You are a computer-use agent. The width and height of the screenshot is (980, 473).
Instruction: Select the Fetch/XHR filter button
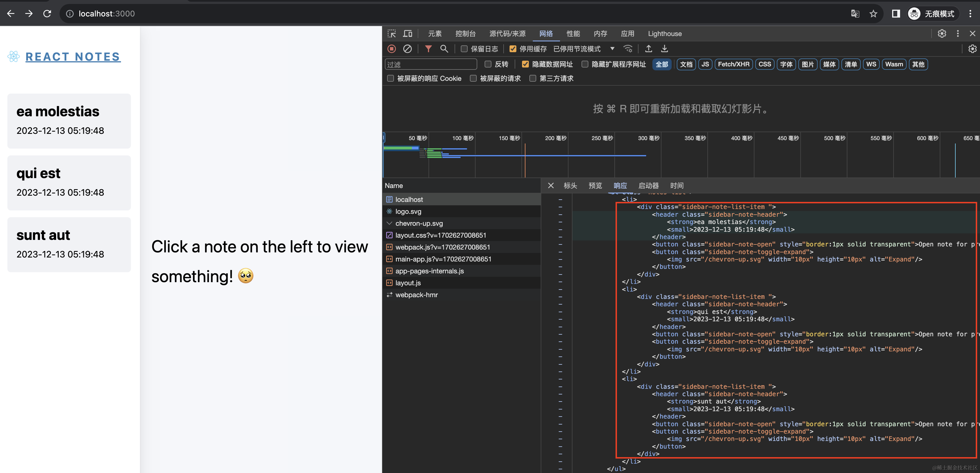coord(733,64)
